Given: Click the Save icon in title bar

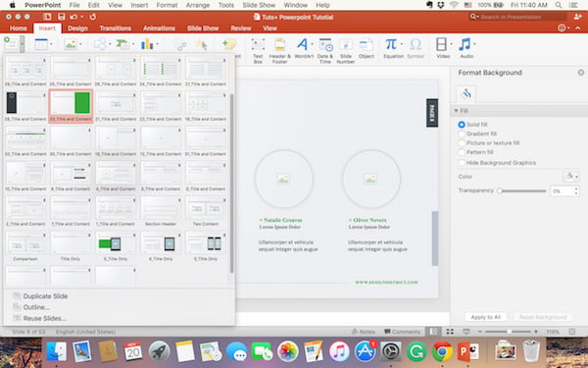Looking at the screenshot, I should (62, 17).
